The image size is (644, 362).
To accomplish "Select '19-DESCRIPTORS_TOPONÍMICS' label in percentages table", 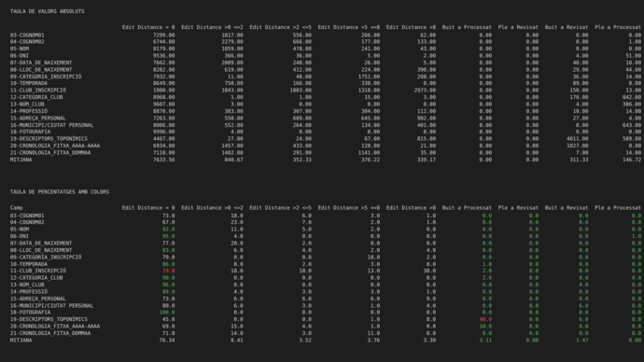I will (49, 319).
